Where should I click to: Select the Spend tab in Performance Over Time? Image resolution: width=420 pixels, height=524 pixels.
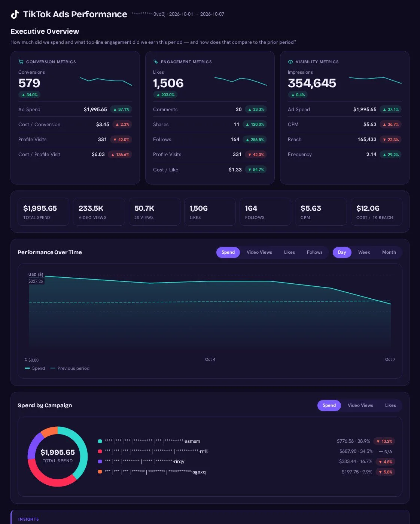point(228,252)
